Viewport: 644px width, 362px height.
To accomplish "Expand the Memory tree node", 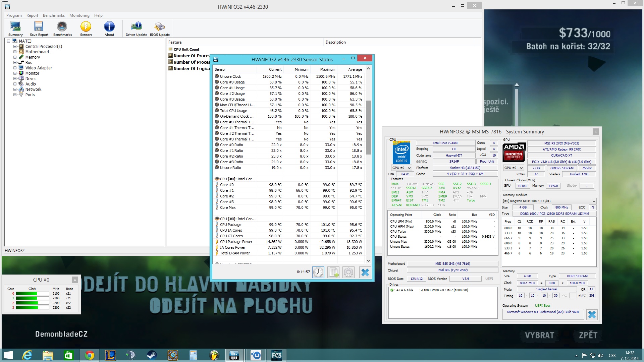I will [x=15, y=57].
